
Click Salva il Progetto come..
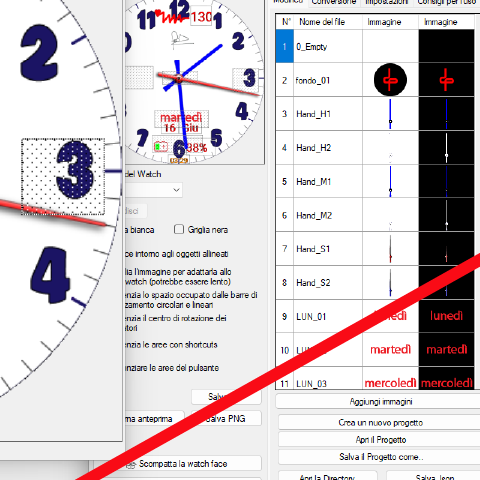[381, 457]
